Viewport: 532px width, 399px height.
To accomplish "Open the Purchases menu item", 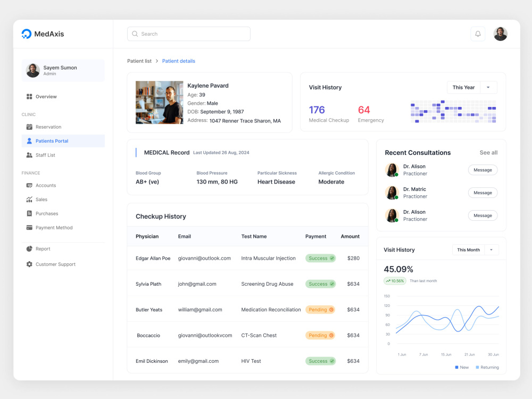I will point(63,213).
